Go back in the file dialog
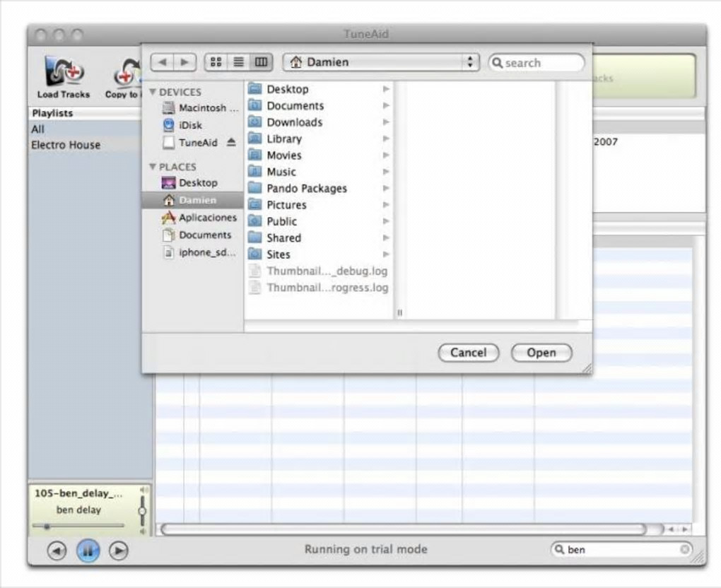The height and width of the screenshot is (588, 721). (x=163, y=62)
